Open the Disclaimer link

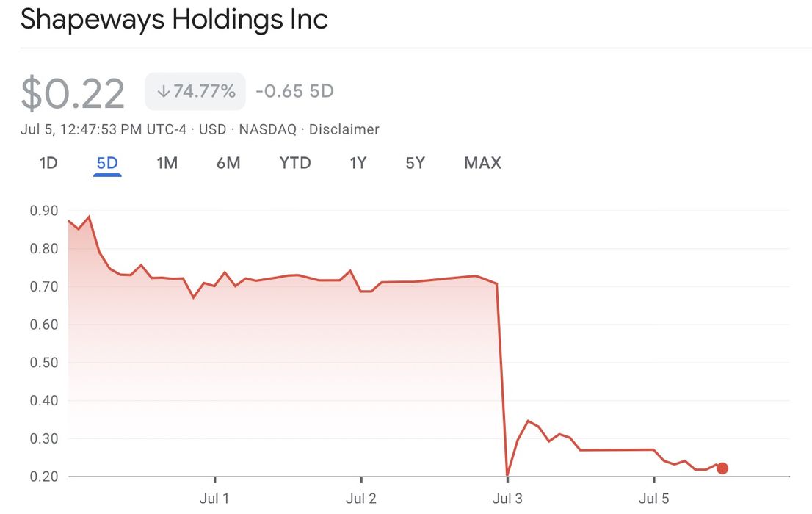pos(344,130)
